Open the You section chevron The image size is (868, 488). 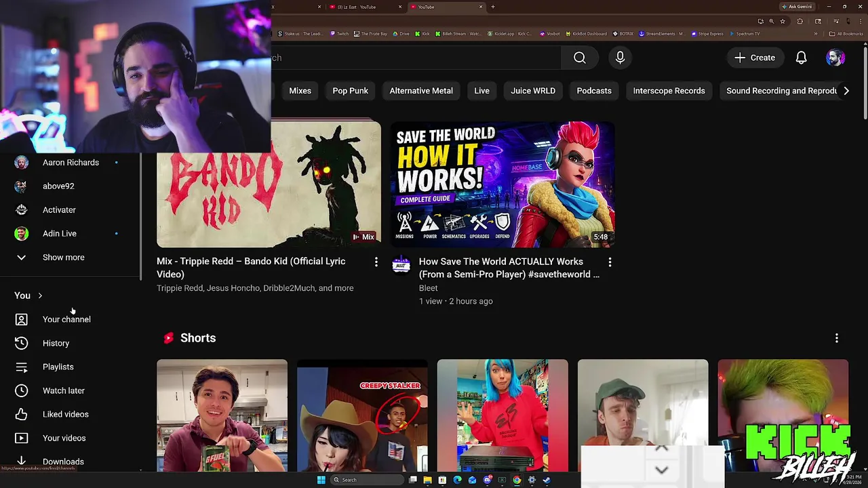pos(40,296)
